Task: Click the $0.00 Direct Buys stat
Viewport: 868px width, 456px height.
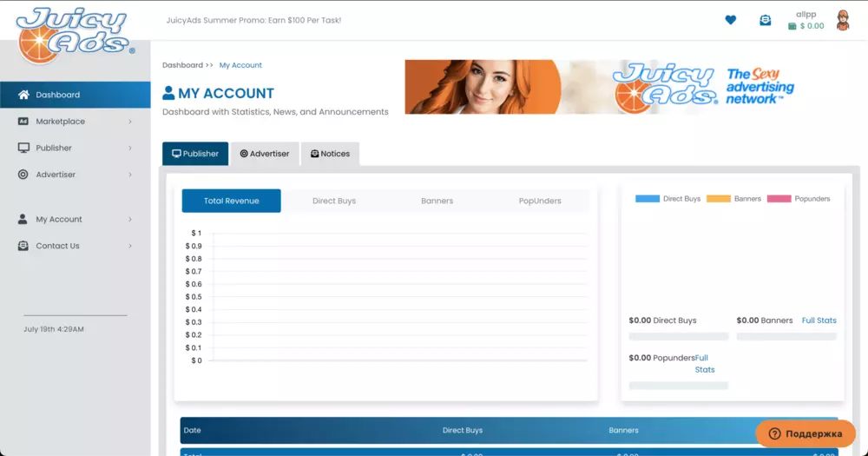Action: pyautogui.click(x=662, y=321)
